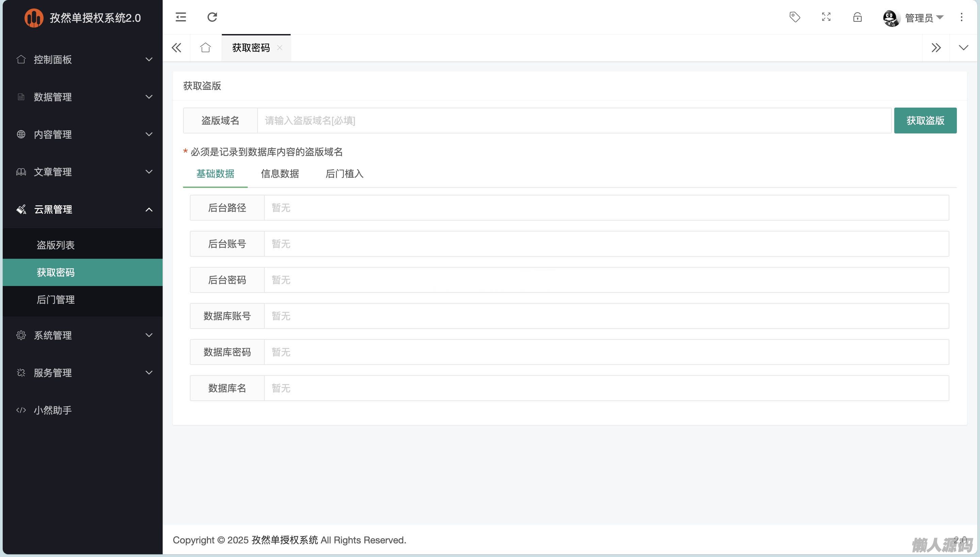Open the tab options dropdown chevron
Screen dimensions: 980x557
963,48
